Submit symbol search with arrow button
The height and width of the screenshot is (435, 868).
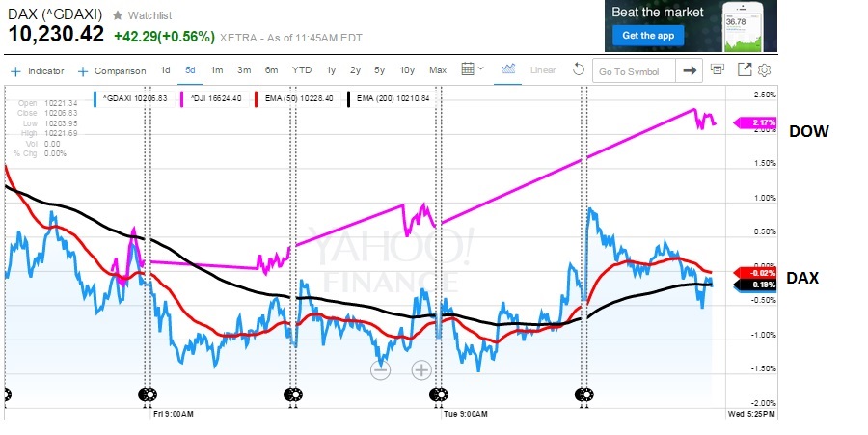click(x=689, y=70)
